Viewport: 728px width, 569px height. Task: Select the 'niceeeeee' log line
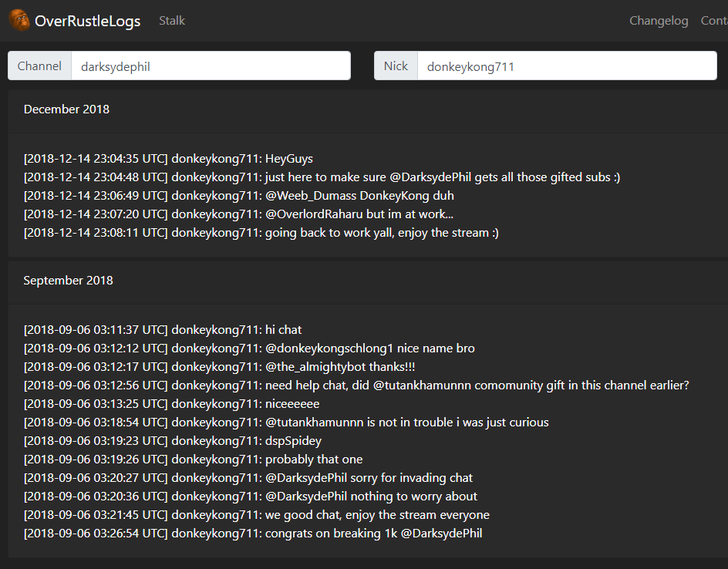pos(172,404)
